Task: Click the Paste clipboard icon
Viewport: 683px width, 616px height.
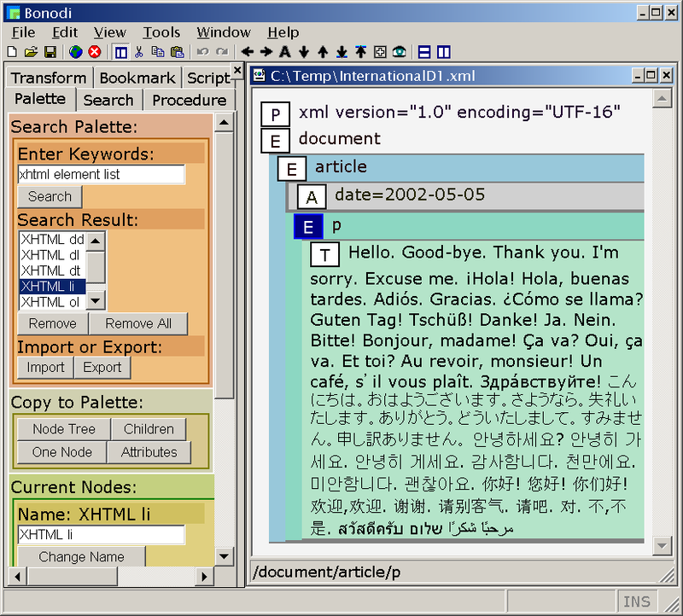Action: click(177, 52)
